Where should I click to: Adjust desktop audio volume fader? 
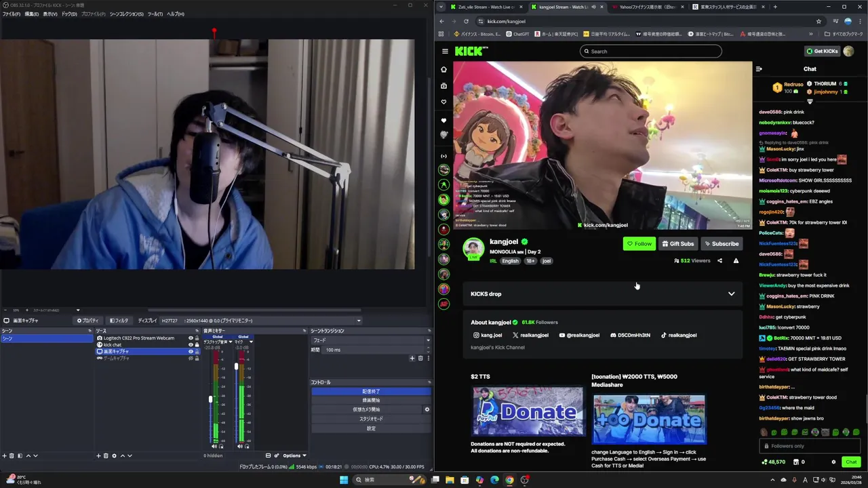tap(210, 399)
